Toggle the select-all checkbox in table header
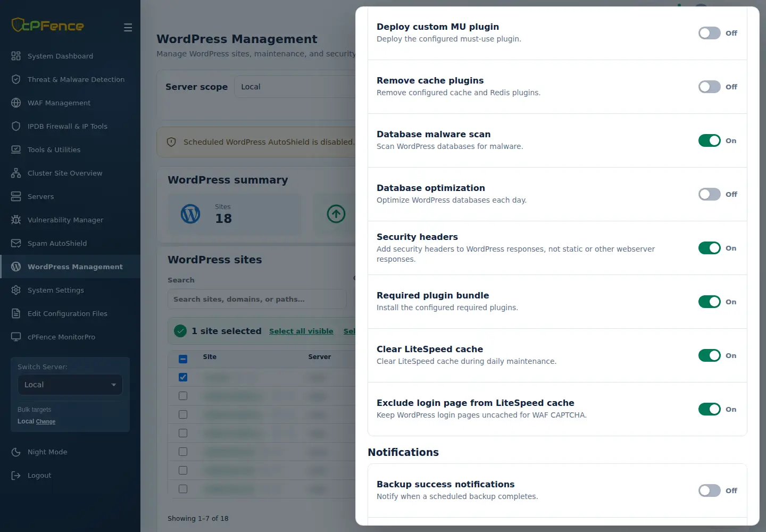The height and width of the screenshot is (532, 766). tap(183, 359)
